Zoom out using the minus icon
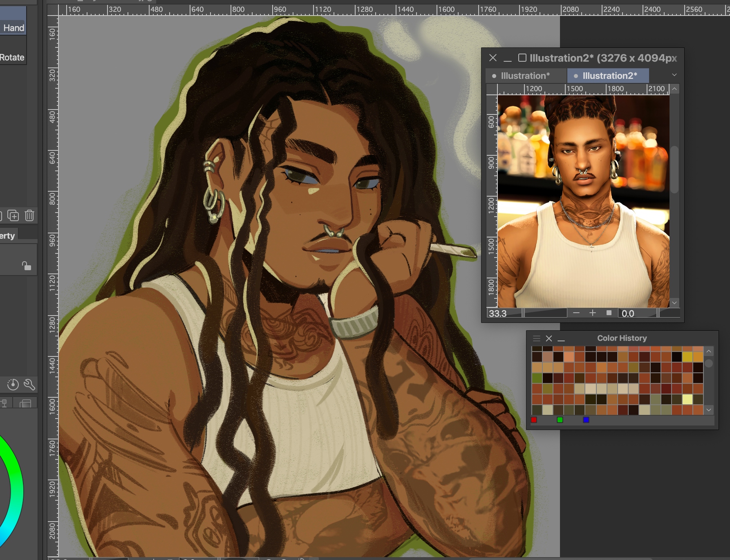 click(x=576, y=313)
